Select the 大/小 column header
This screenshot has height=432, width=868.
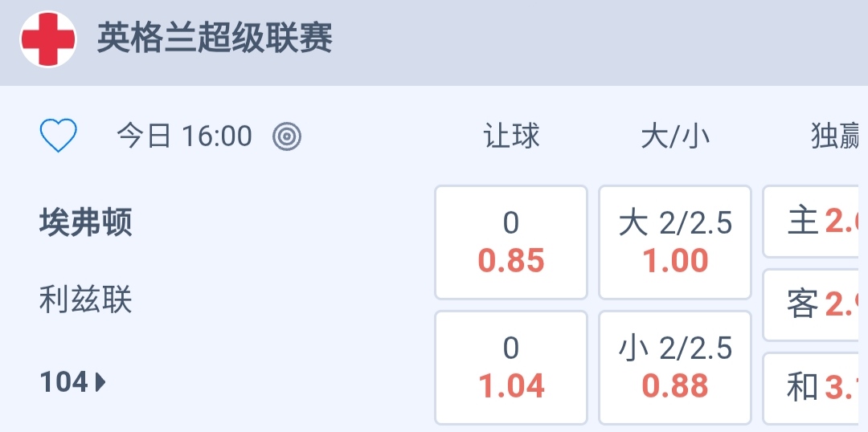click(x=675, y=137)
